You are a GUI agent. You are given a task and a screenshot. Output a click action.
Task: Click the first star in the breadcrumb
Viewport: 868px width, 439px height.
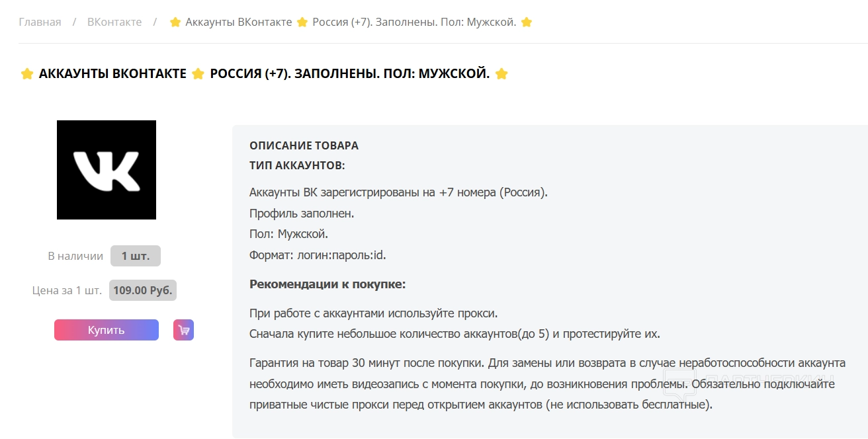pyautogui.click(x=175, y=22)
